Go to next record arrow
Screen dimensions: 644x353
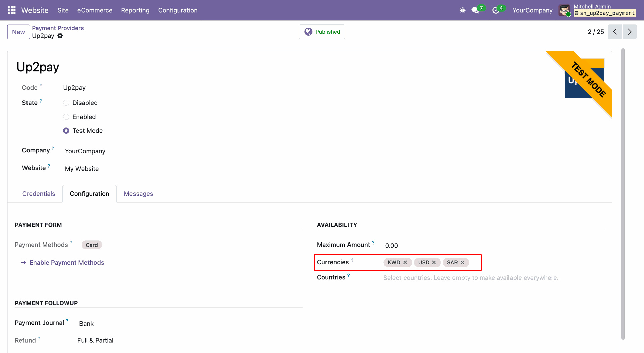click(x=630, y=32)
